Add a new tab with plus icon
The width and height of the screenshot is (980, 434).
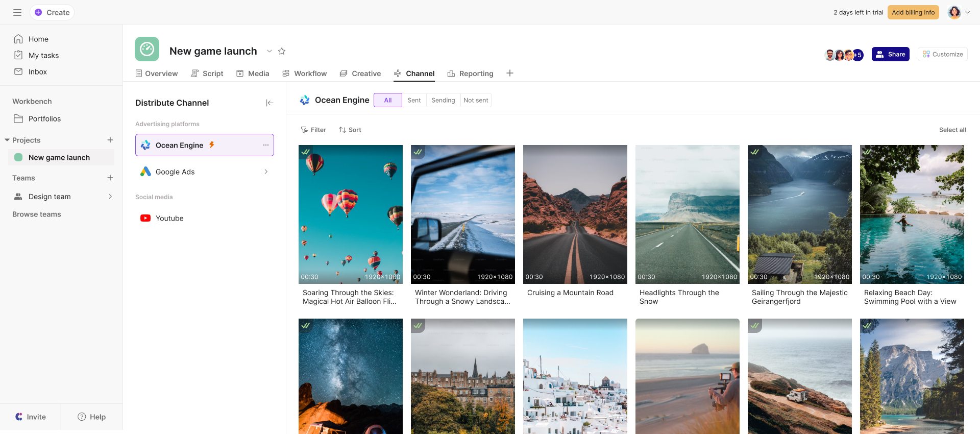click(x=509, y=74)
